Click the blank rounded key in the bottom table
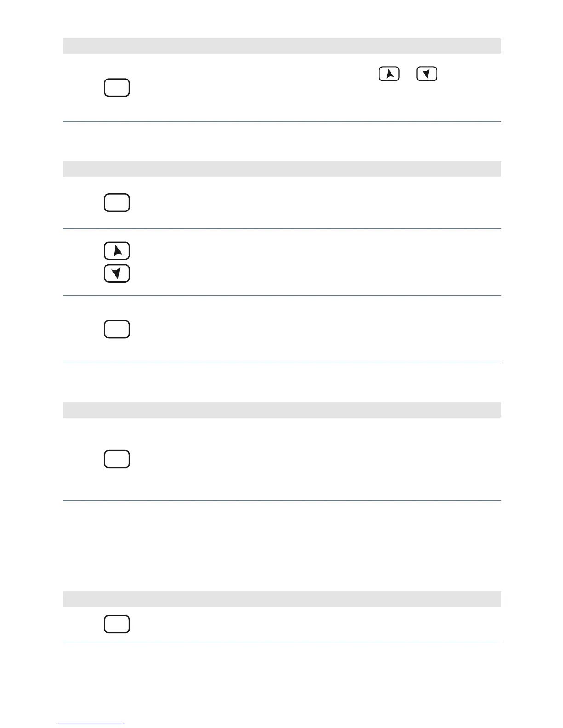The image size is (563, 728). [x=117, y=624]
